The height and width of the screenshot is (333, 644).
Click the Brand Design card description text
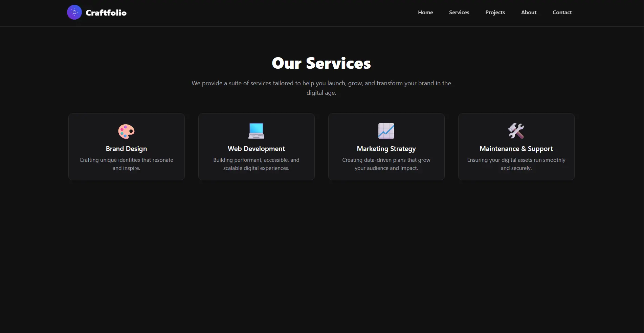point(126,164)
